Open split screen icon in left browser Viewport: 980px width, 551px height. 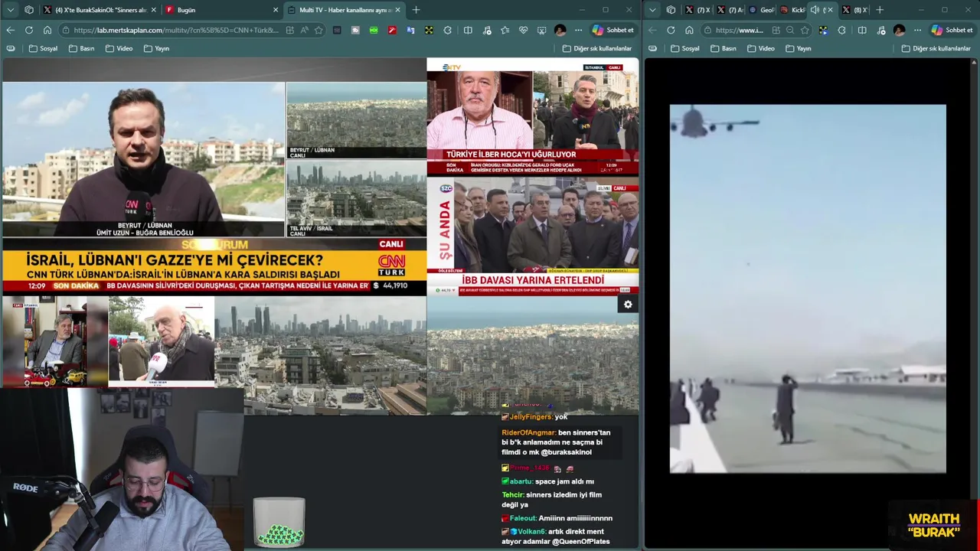click(468, 30)
